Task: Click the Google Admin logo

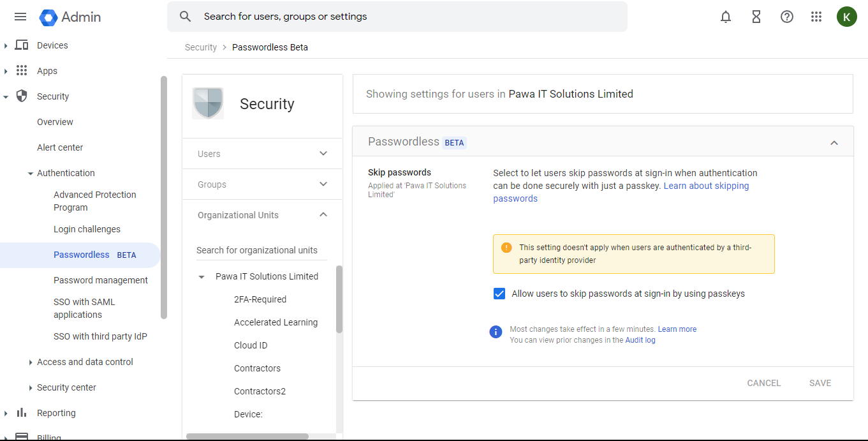Action: (70, 17)
